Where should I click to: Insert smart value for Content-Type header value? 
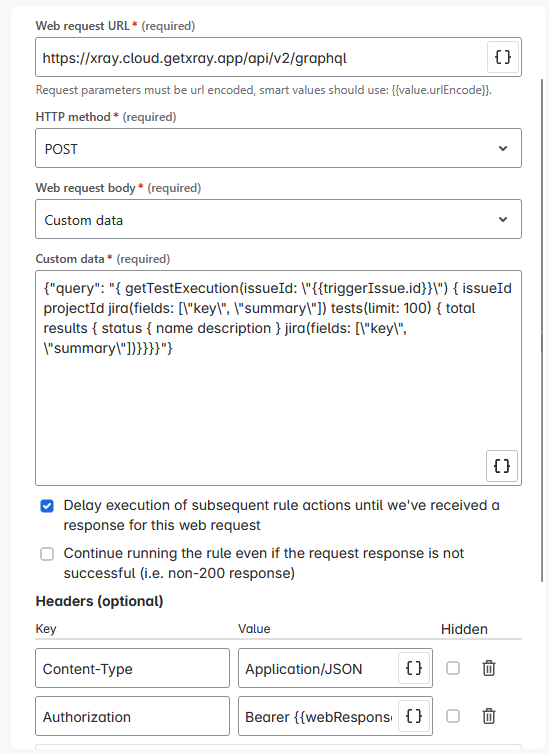point(414,668)
